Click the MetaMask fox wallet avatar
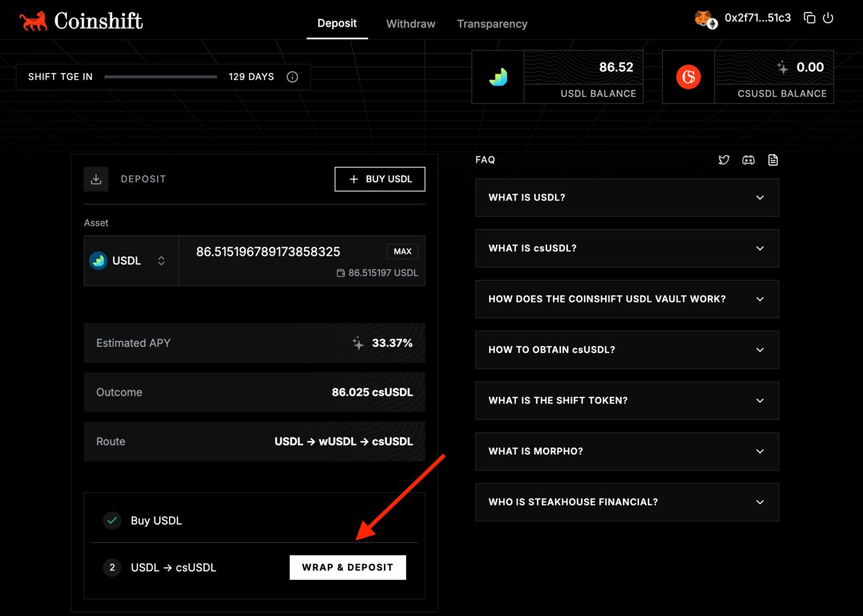 click(x=705, y=19)
